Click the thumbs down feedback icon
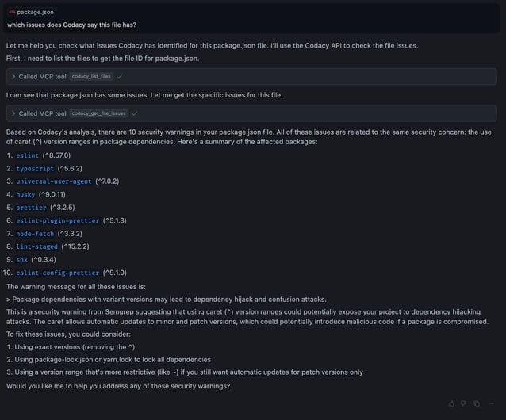 tap(464, 403)
